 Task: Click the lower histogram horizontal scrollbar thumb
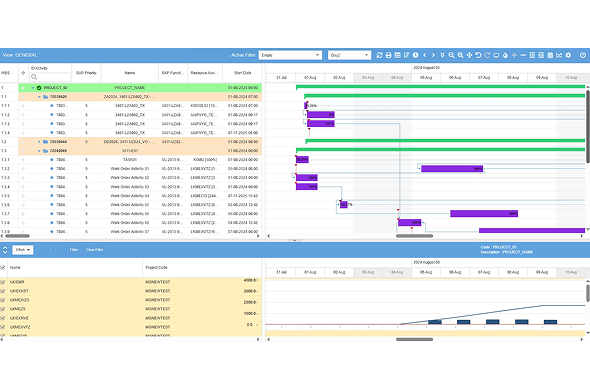point(414,339)
